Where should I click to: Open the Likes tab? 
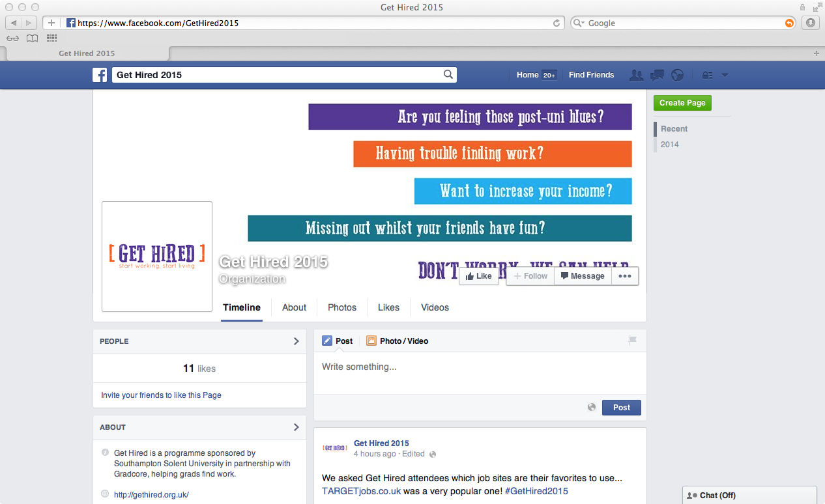388,307
